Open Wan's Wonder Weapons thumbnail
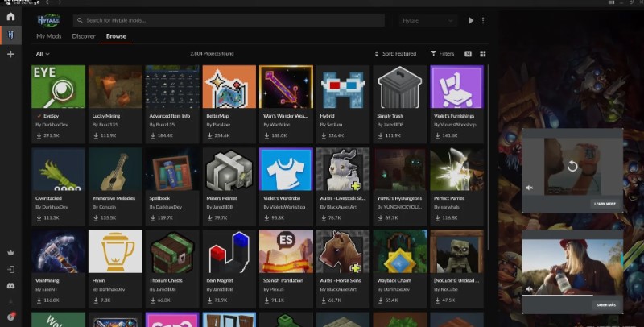 [286, 87]
